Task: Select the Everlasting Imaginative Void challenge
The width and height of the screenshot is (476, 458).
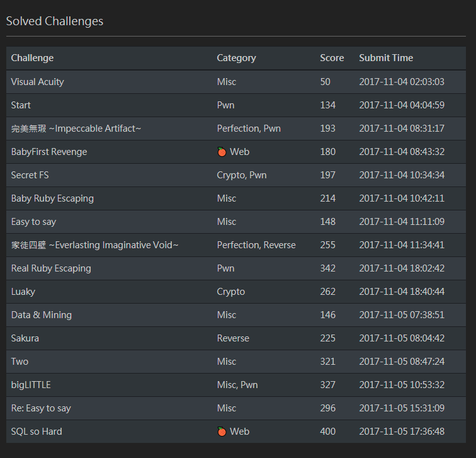Action: pos(94,245)
